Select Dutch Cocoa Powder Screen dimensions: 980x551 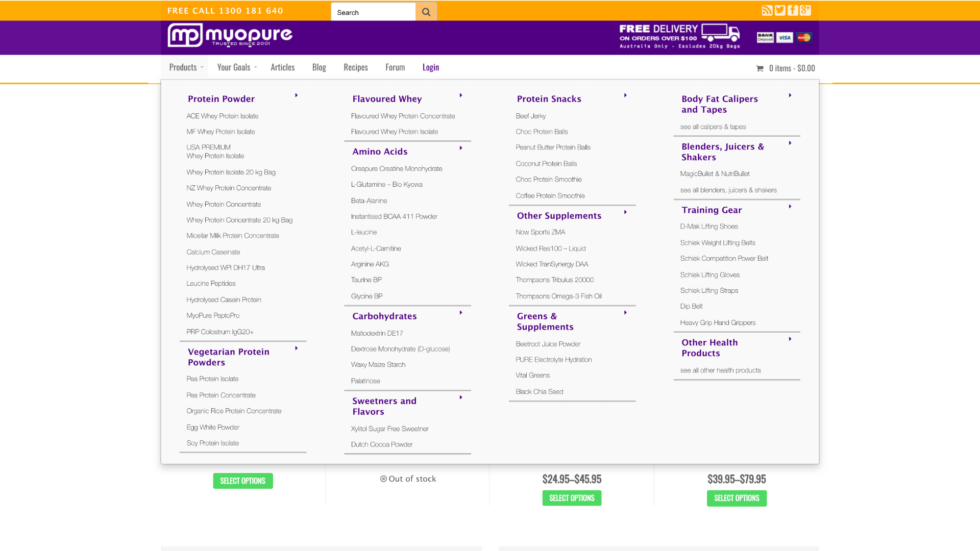382,445
